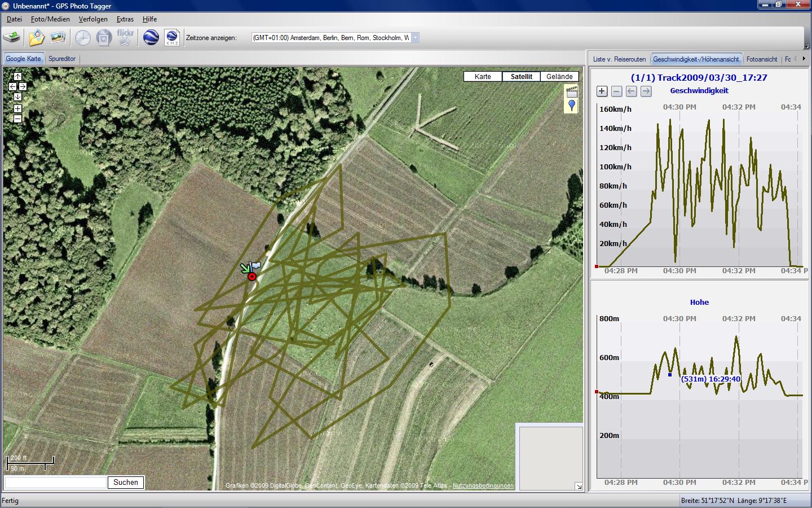Pan the map up with arrow button
Image resolution: width=812 pixels, height=508 pixels.
pyautogui.click(x=17, y=76)
